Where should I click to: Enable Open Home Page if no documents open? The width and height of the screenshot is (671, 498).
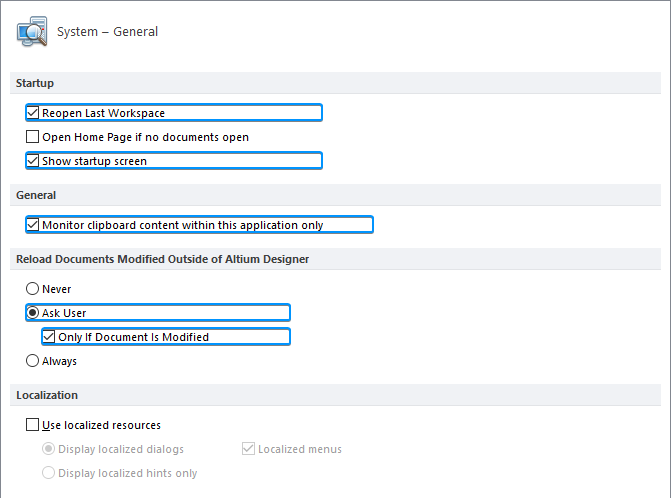(33, 137)
